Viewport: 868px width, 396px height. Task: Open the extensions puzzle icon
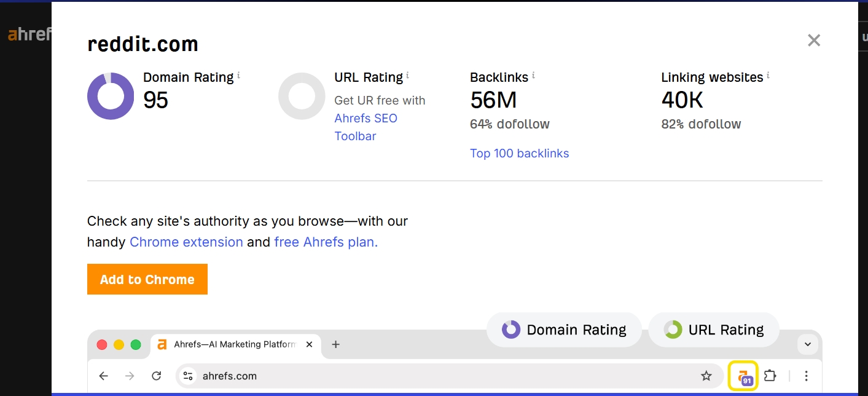click(770, 376)
